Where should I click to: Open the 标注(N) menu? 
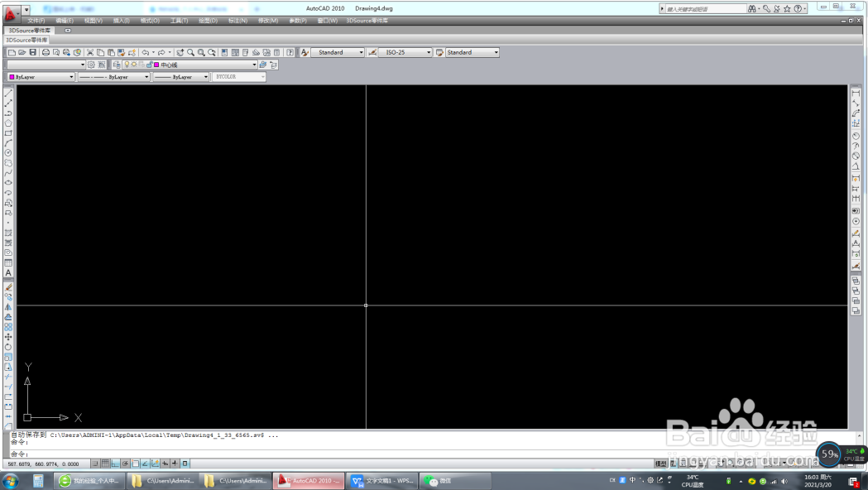tap(238, 21)
